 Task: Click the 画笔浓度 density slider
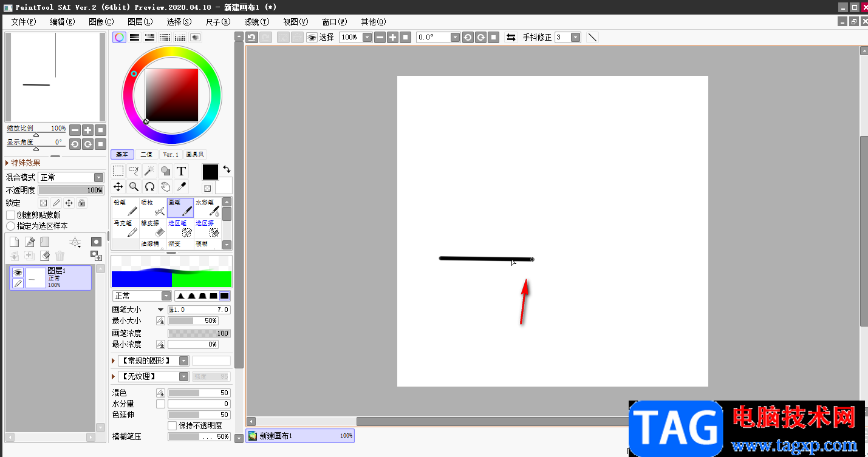[x=199, y=333]
